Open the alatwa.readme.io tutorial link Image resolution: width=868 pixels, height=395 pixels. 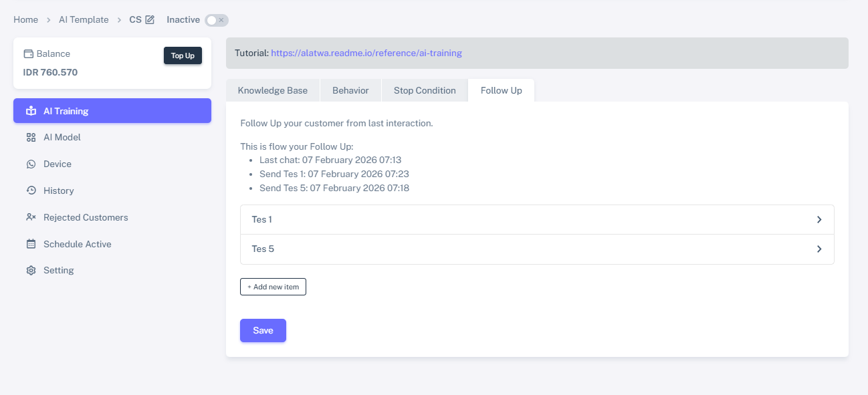pyautogui.click(x=366, y=53)
